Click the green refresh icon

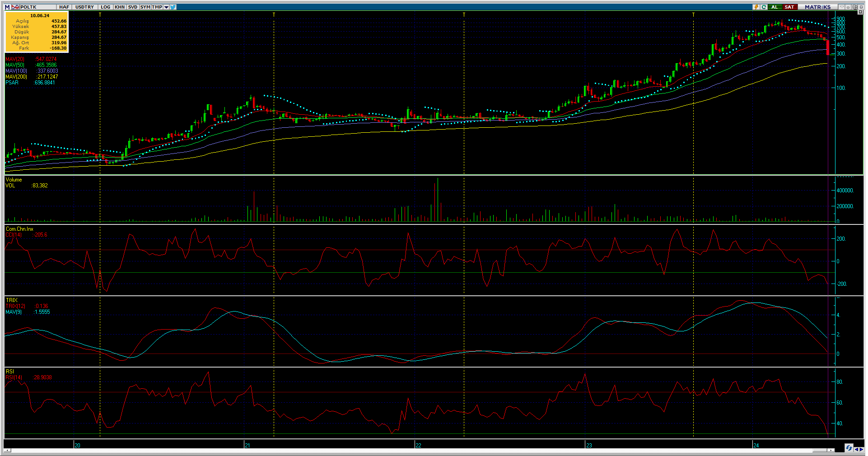tap(764, 7)
